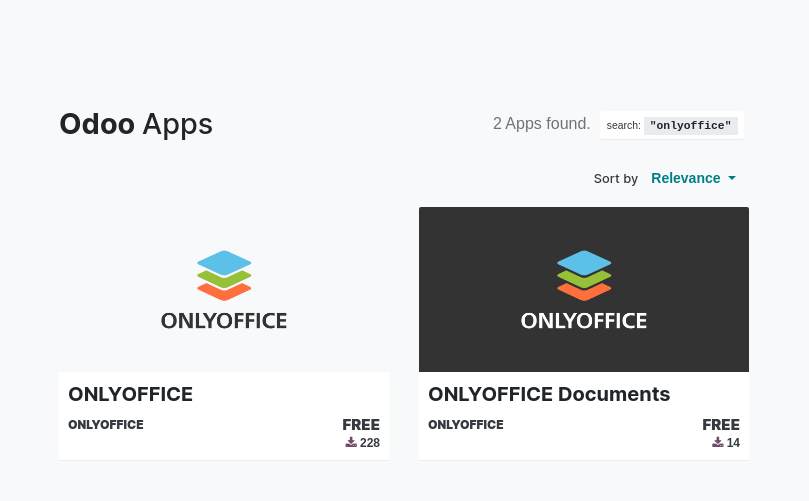Open the ONLYOFFICE Documents app title
809x501 pixels.
pos(549,394)
